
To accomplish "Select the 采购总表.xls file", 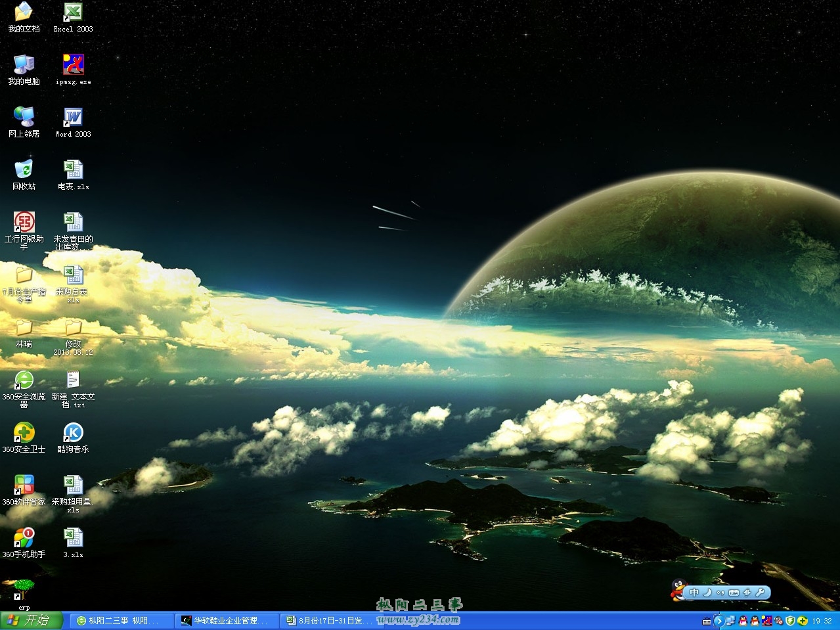I will click(x=73, y=284).
